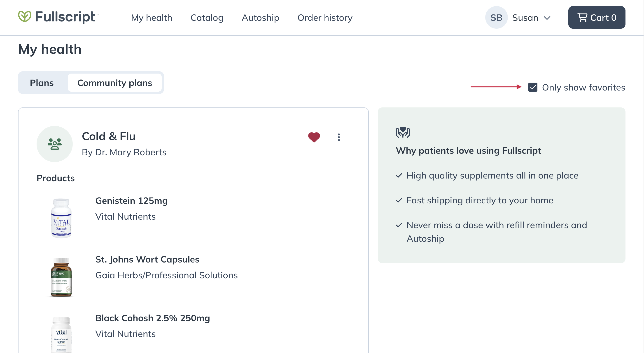Click the shopping cart icon

[583, 17]
